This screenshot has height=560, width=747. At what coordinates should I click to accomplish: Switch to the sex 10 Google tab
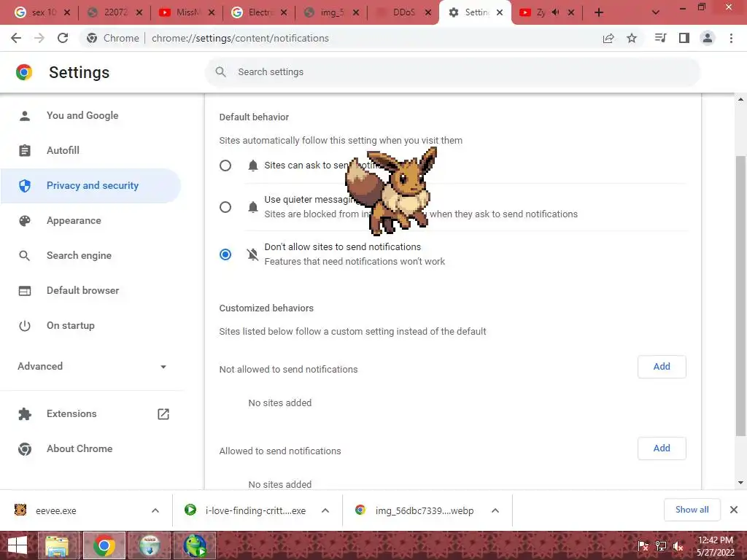point(42,12)
